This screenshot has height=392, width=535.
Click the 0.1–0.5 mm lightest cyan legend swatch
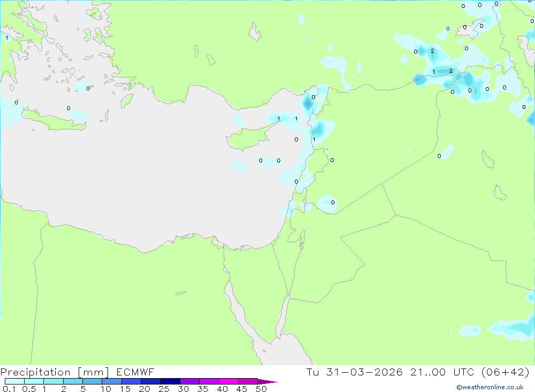pos(14,381)
